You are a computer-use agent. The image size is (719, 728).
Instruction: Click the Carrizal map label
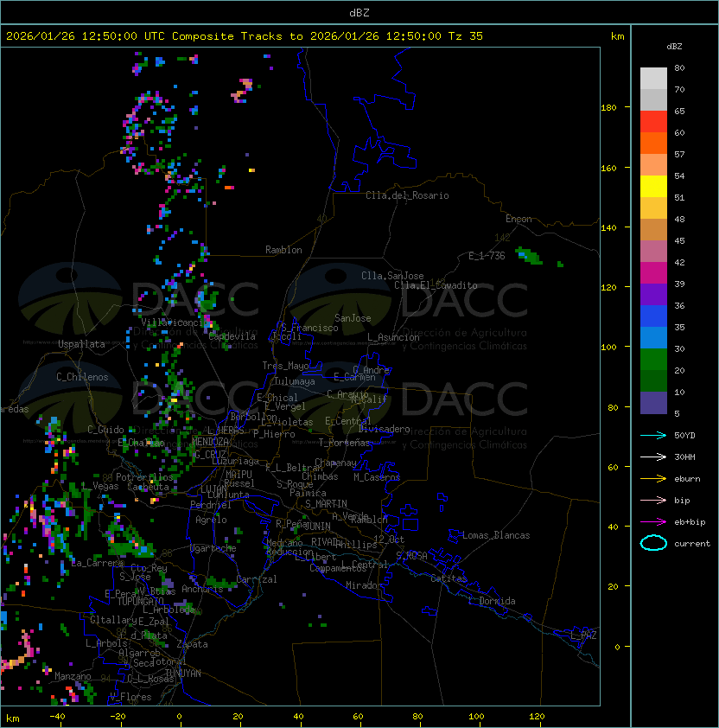[x=257, y=579]
